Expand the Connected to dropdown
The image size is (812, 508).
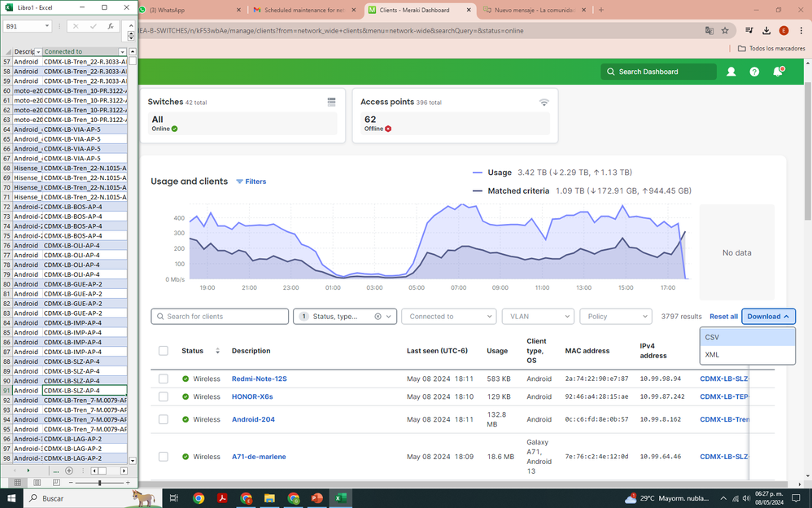(x=448, y=317)
